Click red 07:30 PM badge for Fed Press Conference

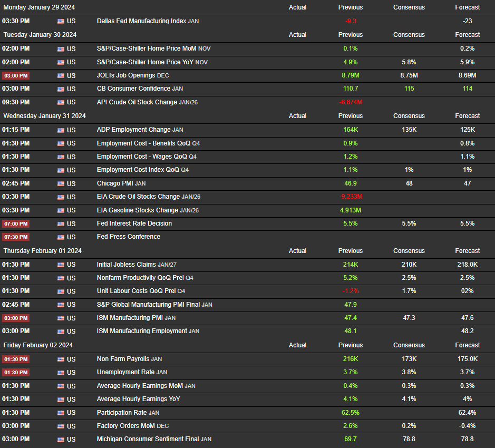pyautogui.click(x=16, y=237)
